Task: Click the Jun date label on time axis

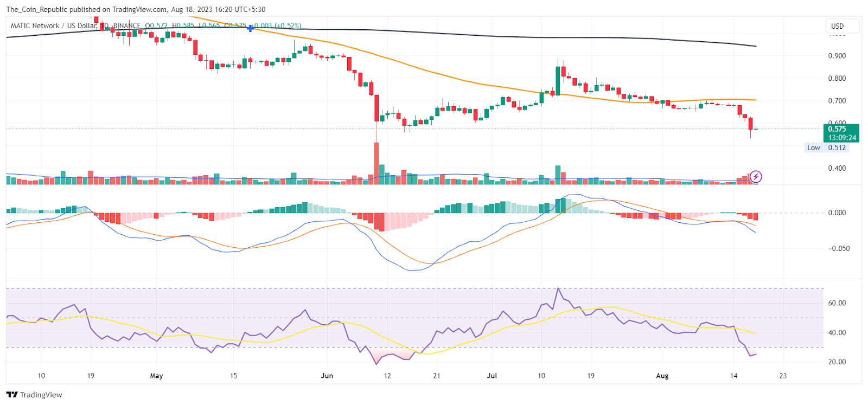Action: (x=327, y=376)
